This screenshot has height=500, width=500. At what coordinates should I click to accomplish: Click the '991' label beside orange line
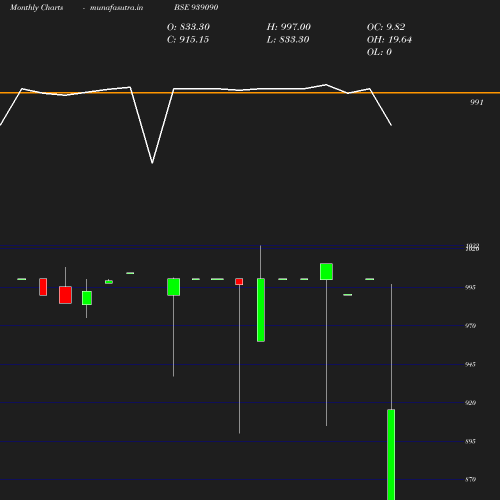click(x=476, y=102)
